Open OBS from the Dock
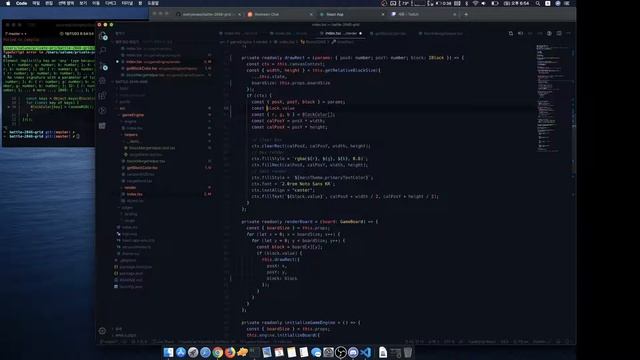640x360 pixels. click(341, 352)
